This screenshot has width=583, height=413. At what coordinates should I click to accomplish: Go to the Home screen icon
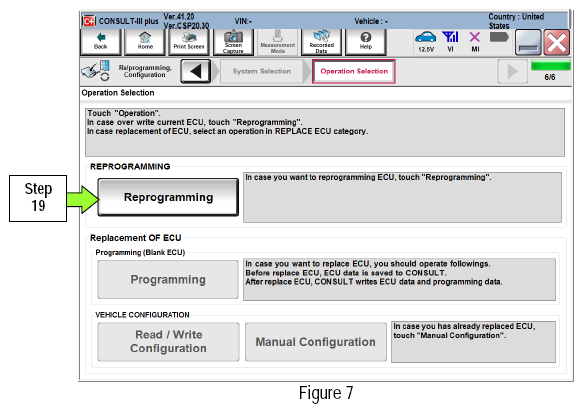click(145, 42)
